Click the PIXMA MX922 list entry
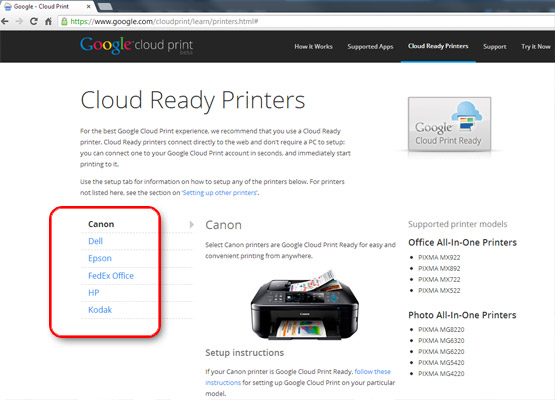Viewport: 555px width, 400px height. coord(439,257)
